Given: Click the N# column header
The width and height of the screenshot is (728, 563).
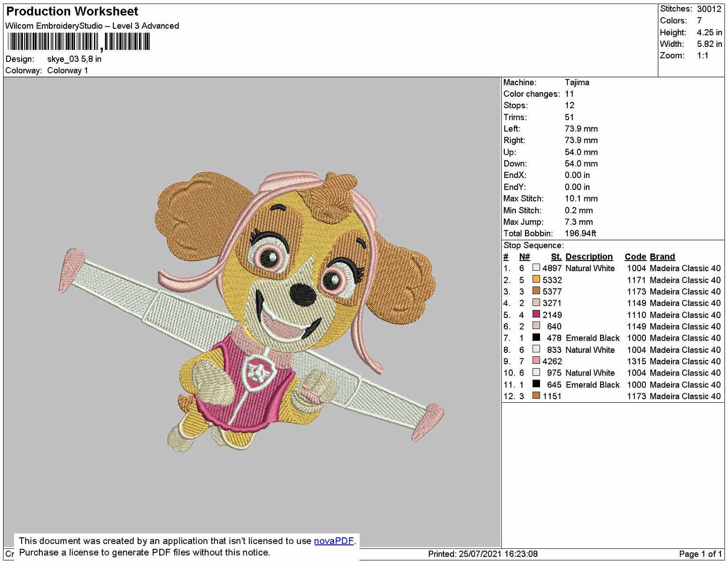Looking at the screenshot, I should click(524, 257).
